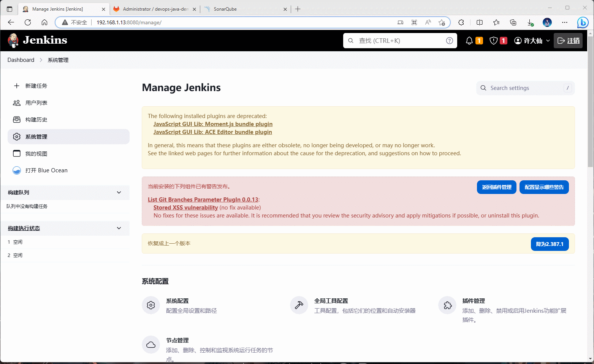Open the notifications bell icon
Image resolution: width=594 pixels, height=364 pixels.
[x=469, y=41]
